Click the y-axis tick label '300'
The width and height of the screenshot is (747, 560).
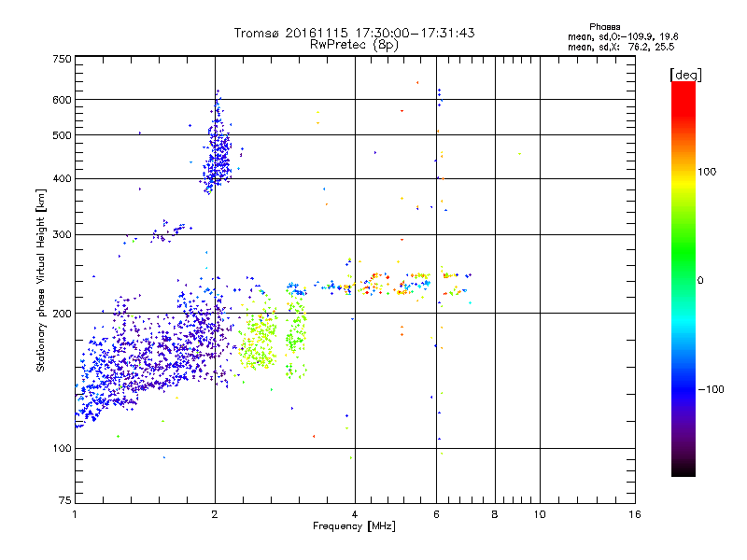[x=62, y=235]
